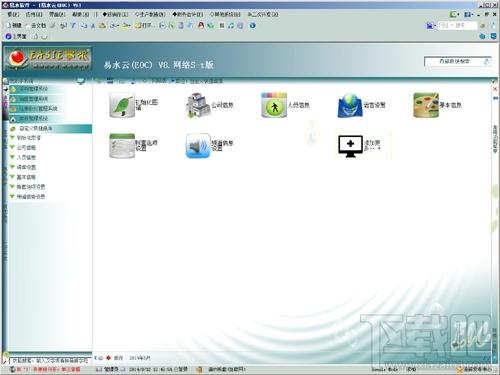Viewport: 500px width, 375px height.
Task: Click the penguin icon in the toolbar
Action: tap(201, 25)
